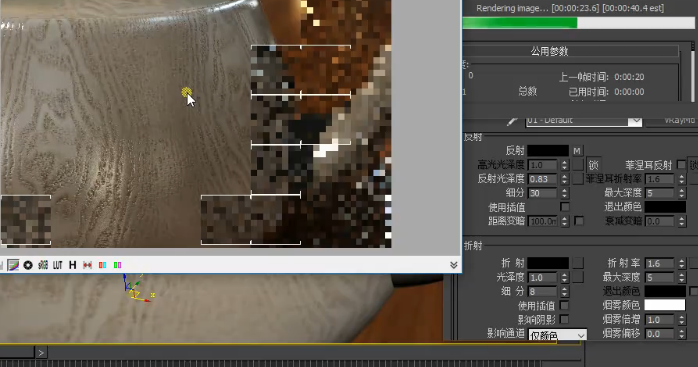Enable the LUT icon in frame buffer toolbar

(x=57, y=265)
